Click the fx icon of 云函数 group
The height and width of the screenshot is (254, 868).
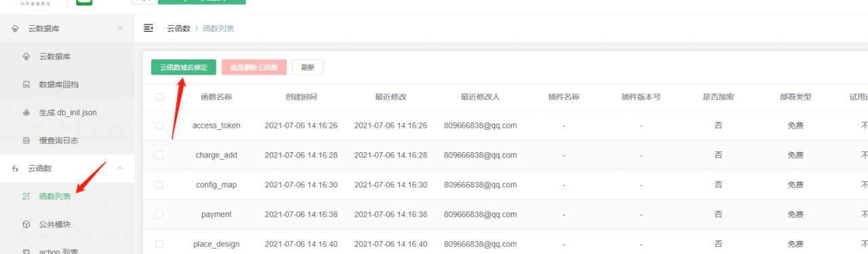pos(15,168)
